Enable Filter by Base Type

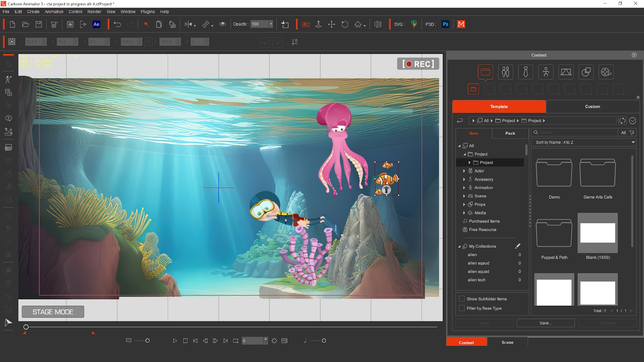(x=462, y=308)
